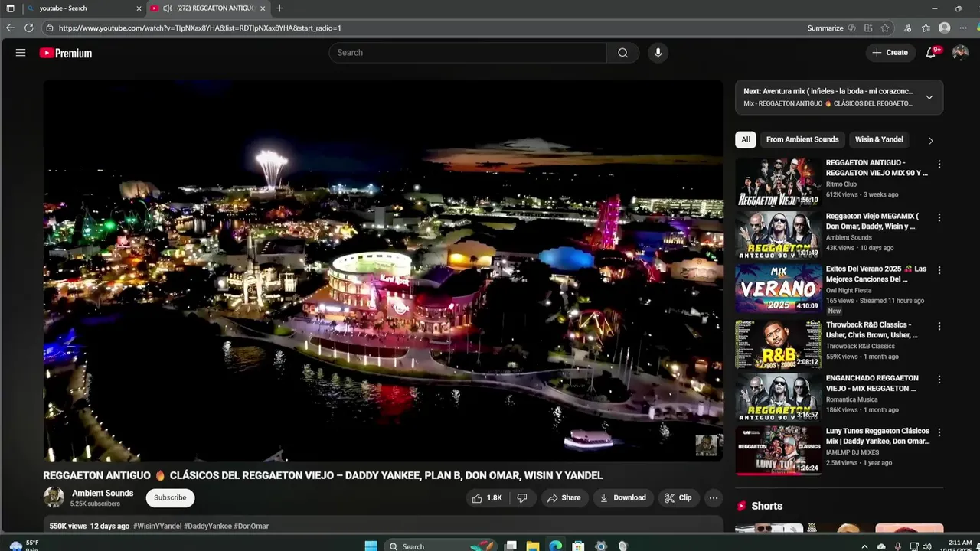The width and height of the screenshot is (980, 551).
Task: Focus the YouTube search field
Action: [469, 53]
